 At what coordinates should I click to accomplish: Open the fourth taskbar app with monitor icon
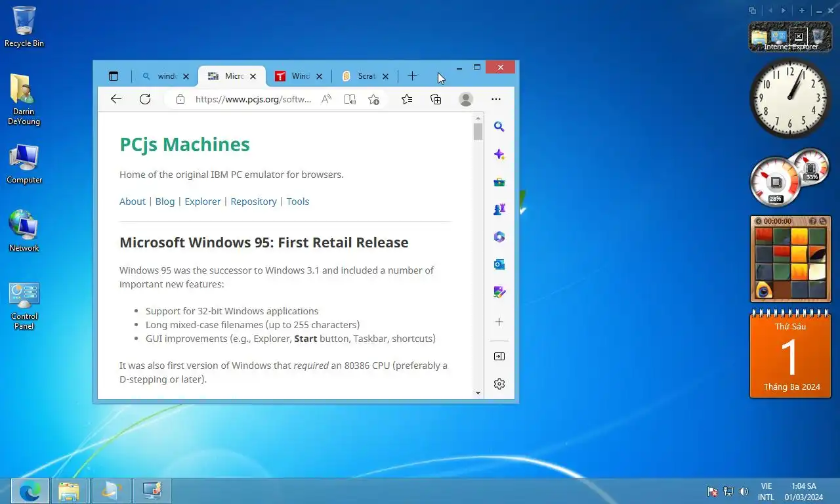point(152,491)
